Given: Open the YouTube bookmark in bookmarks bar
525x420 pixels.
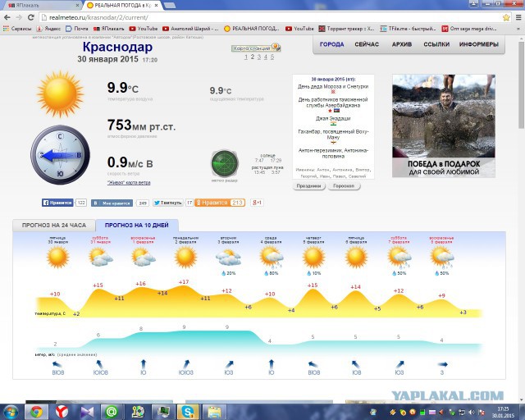Looking at the screenshot, I should [145, 27].
